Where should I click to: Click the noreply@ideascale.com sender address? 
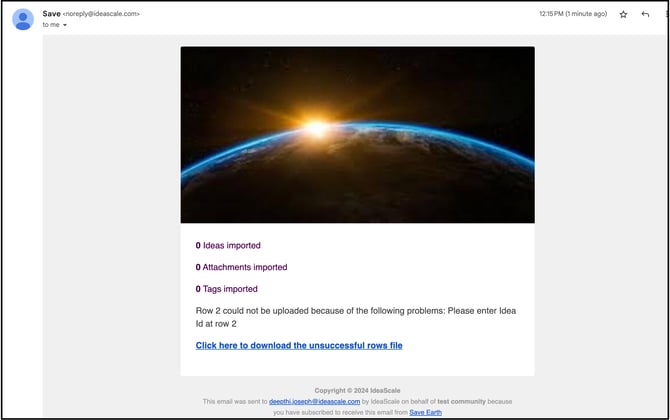click(x=102, y=14)
